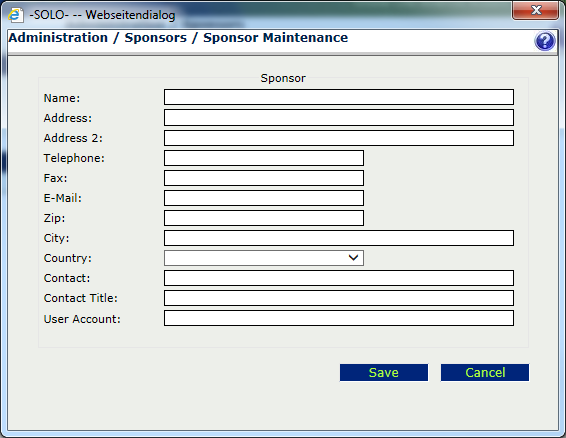Open the Country combo box
566x438 pixels.
tap(264, 258)
